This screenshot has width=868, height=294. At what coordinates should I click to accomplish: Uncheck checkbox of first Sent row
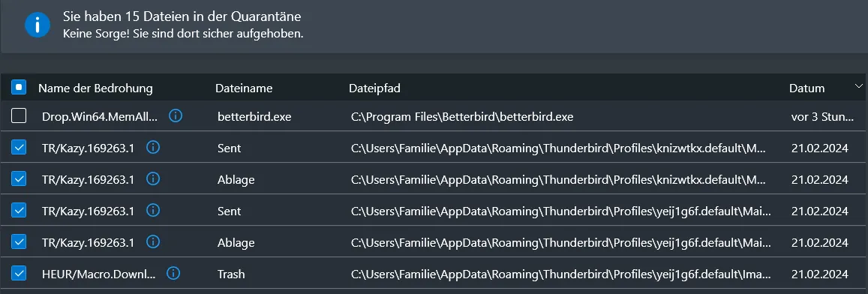(19, 147)
